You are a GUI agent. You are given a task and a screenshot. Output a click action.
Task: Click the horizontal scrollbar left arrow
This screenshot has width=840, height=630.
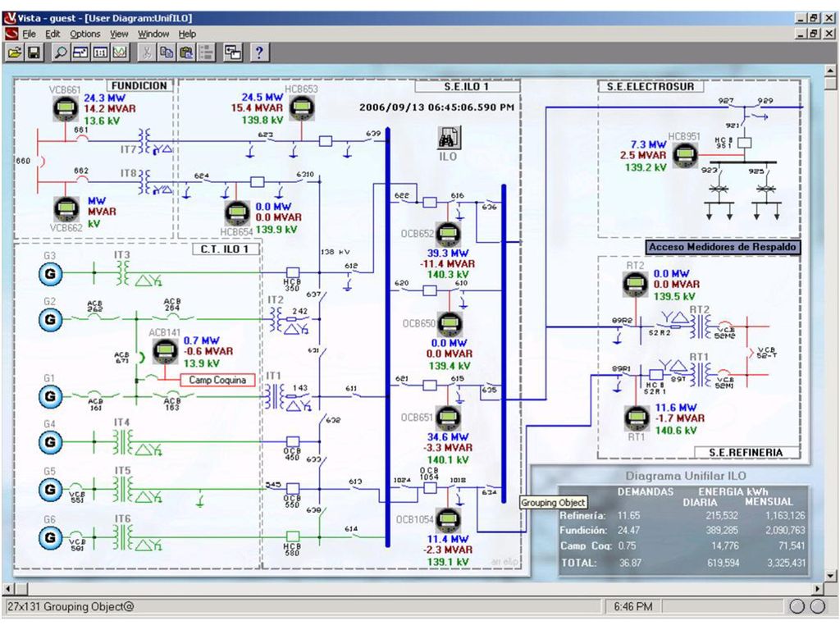click(x=8, y=589)
